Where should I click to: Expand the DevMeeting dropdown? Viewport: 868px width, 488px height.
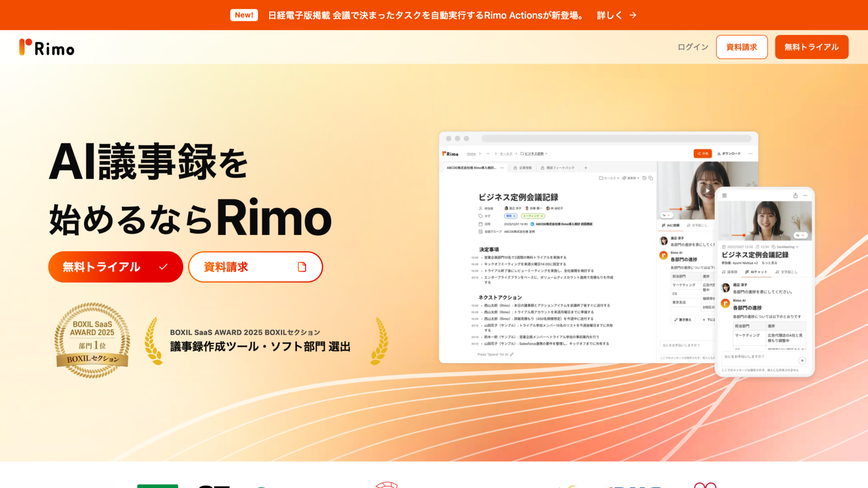pyautogui.click(x=785, y=247)
